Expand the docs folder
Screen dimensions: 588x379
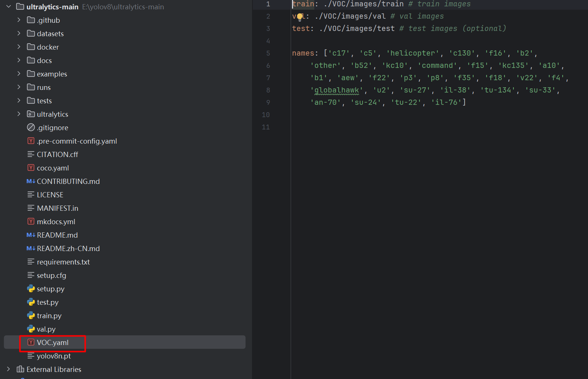pyautogui.click(x=19, y=60)
